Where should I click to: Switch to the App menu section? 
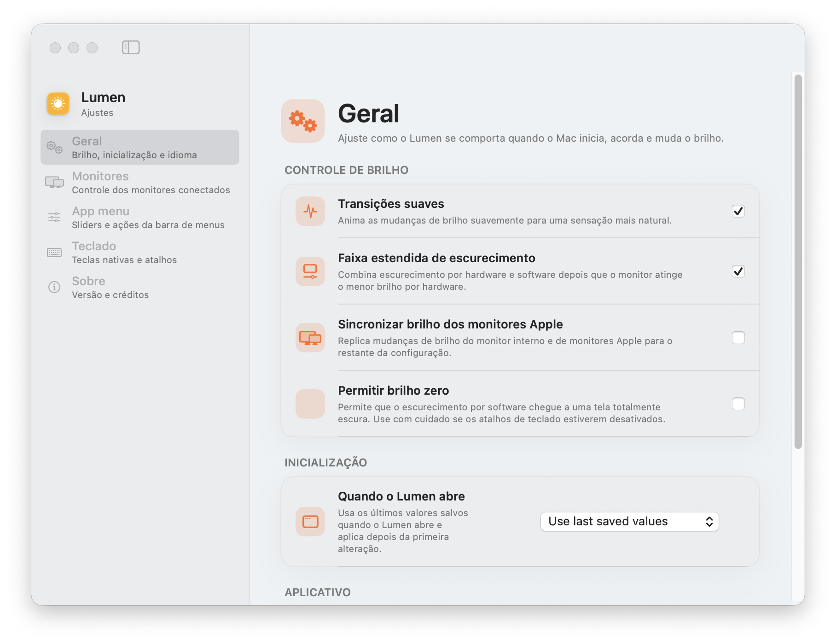(140, 218)
